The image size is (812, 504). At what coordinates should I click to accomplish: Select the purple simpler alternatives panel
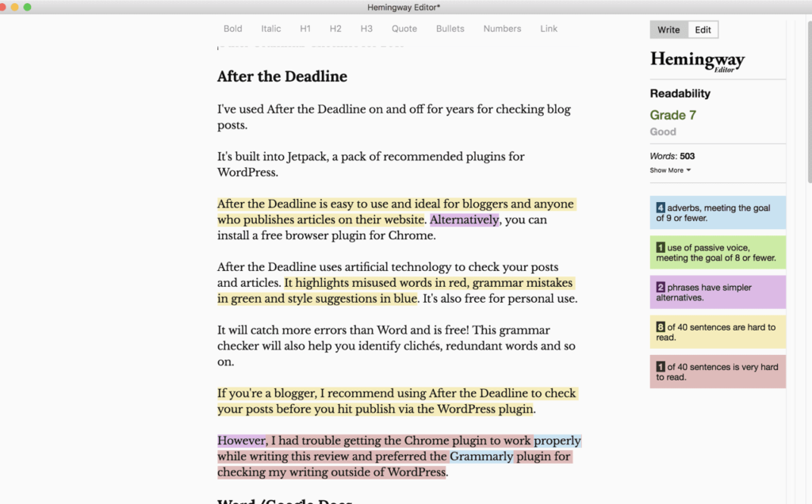pos(717,292)
